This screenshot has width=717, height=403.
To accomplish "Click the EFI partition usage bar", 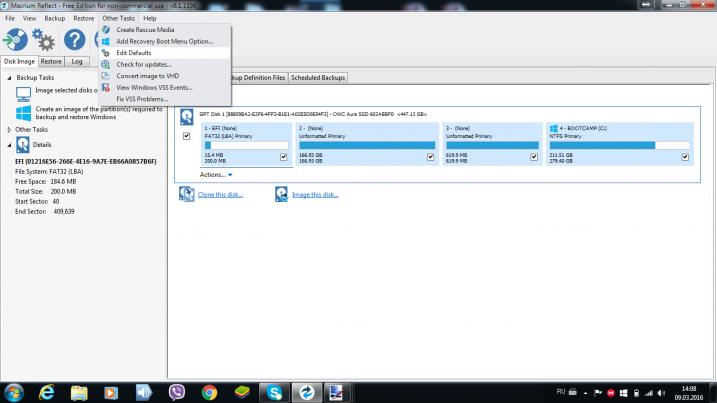I will click(x=246, y=145).
